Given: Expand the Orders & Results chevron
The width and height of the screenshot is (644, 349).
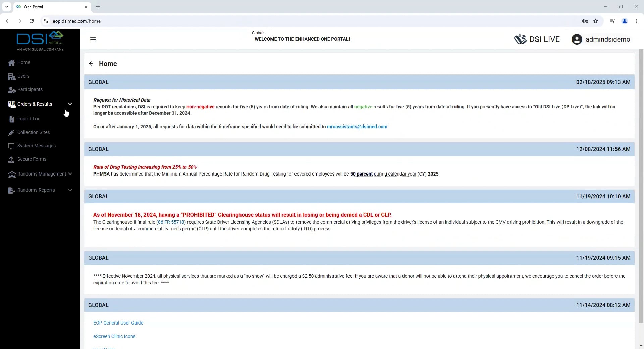Looking at the screenshot, I should (x=70, y=104).
